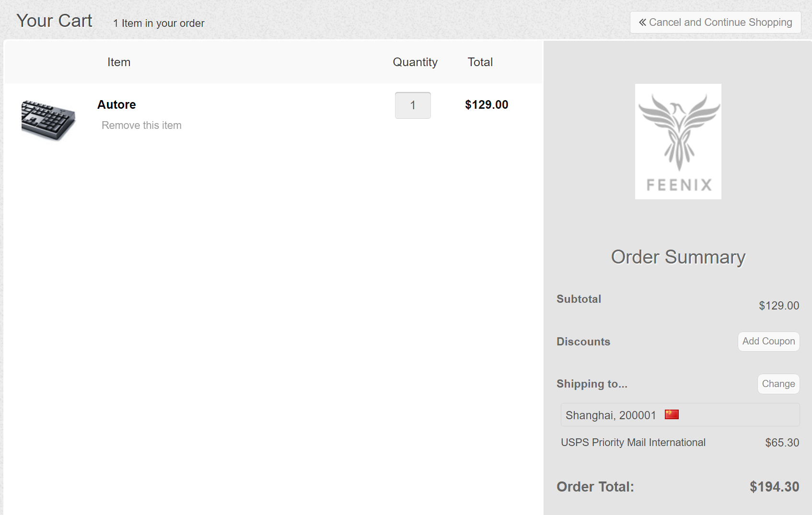Viewport: 812px width, 515px height.
Task: Remove this item from the cart
Action: click(x=141, y=126)
